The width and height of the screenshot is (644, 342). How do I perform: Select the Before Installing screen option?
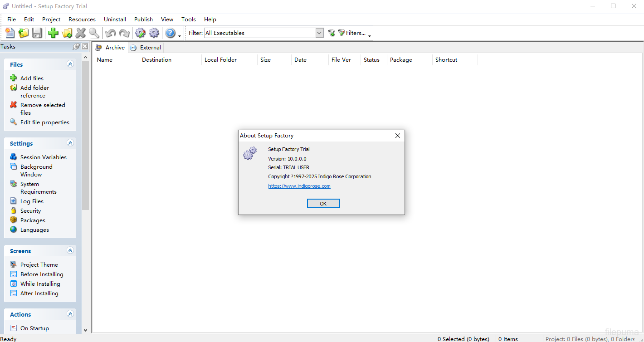(41, 274)
